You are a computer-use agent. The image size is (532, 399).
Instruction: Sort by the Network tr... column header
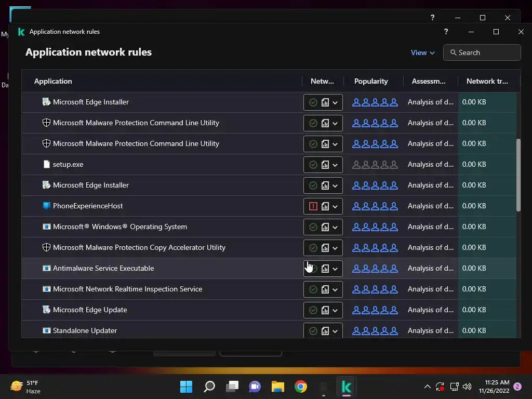point(487,81)
